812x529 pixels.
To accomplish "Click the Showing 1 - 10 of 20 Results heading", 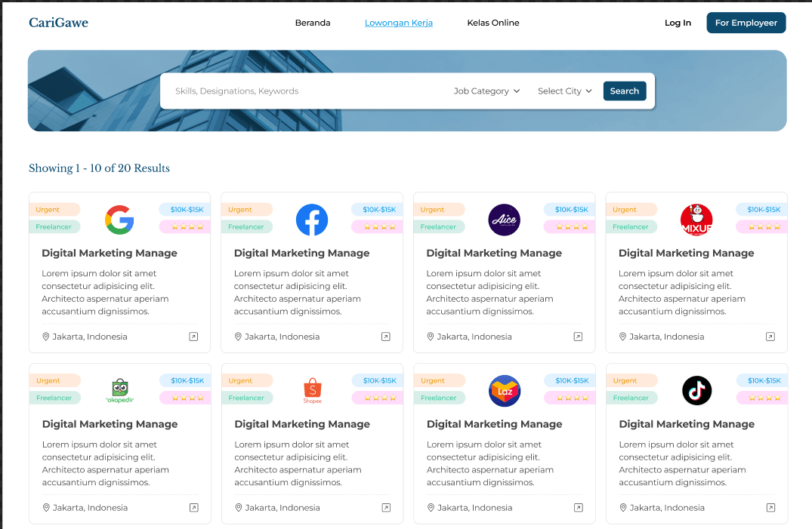I will point(99,168).
